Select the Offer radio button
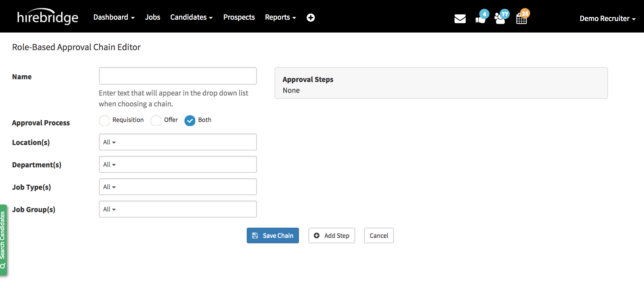 pyautogui.click(x=156, y=121)
